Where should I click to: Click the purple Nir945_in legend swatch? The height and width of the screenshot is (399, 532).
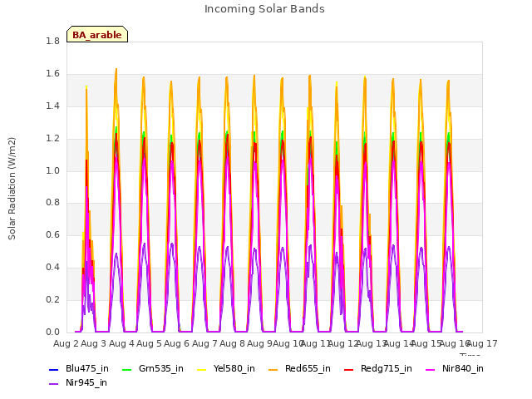pyautogui.click(x=54, y=384)
